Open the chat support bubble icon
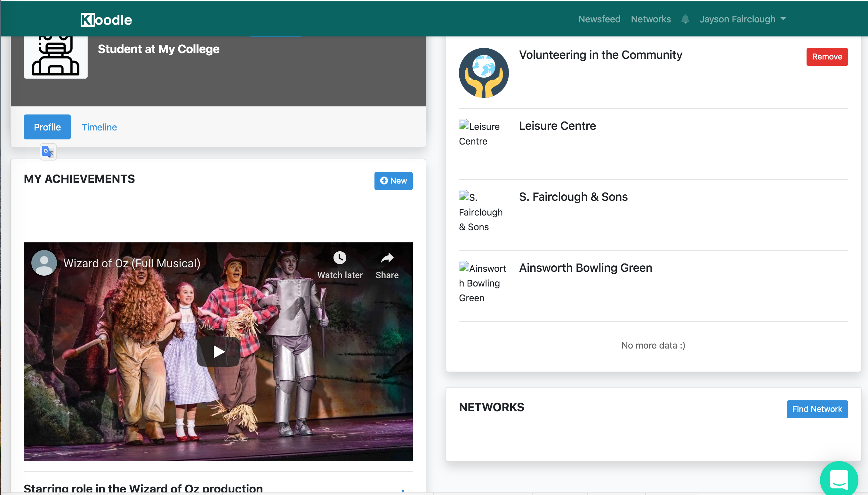Viewport: 868px width, 495px height. (x=839, y=479)
